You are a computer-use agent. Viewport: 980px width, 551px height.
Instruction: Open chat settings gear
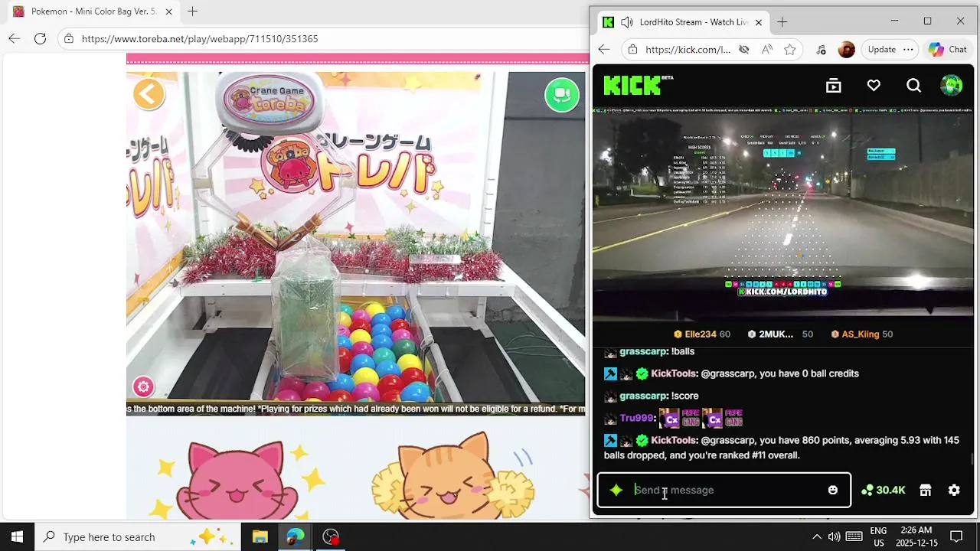[954, 490]
